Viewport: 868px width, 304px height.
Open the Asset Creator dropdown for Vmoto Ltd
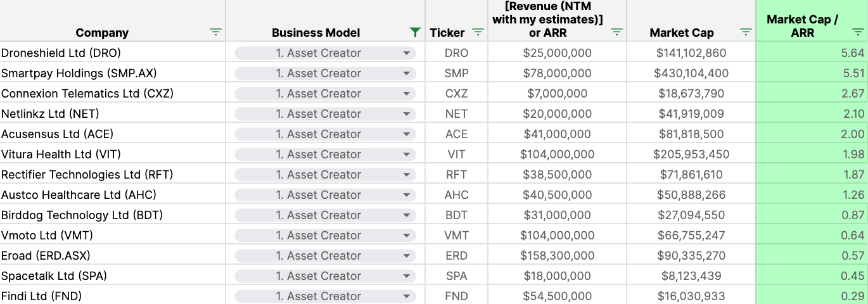325,236
